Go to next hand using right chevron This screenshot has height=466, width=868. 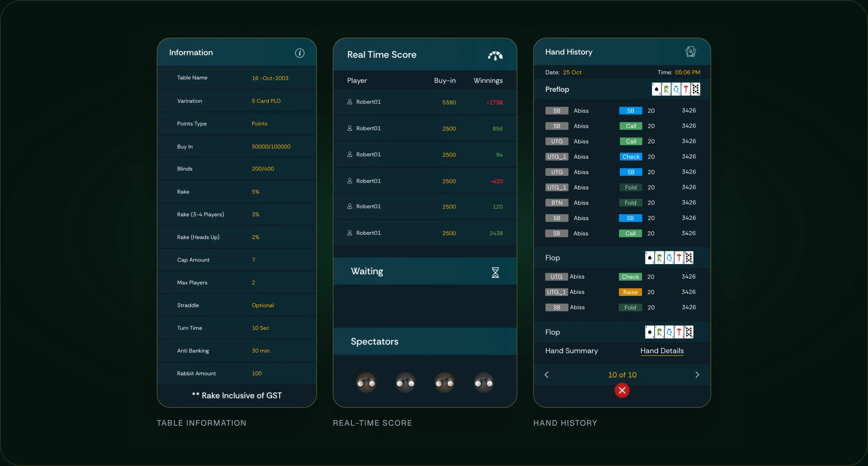pyautogui.click(x=697, y=375)
